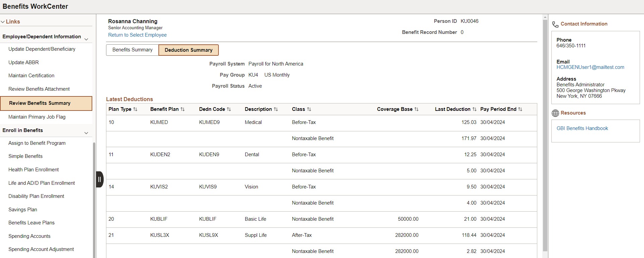Click the Contact Information phone icon
Screen dimensions: 644x258
point(555,24)
